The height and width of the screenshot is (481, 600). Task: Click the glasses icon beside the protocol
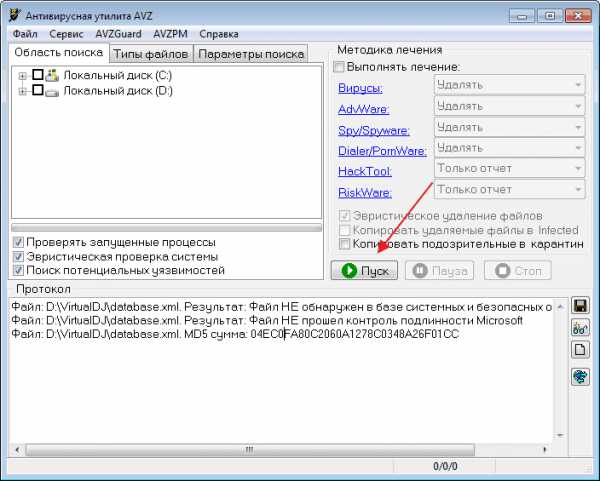coord(579,327)
